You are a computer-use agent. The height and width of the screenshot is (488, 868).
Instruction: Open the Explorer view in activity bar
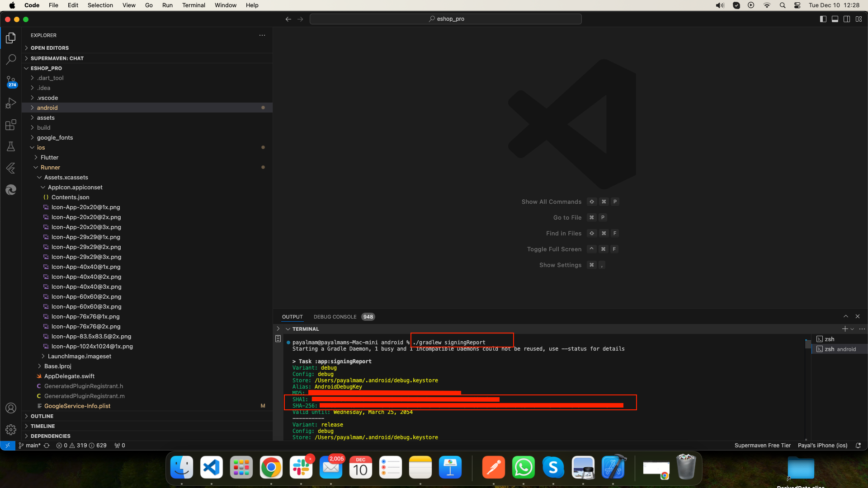pyautogui.click(x=11, y=38)
